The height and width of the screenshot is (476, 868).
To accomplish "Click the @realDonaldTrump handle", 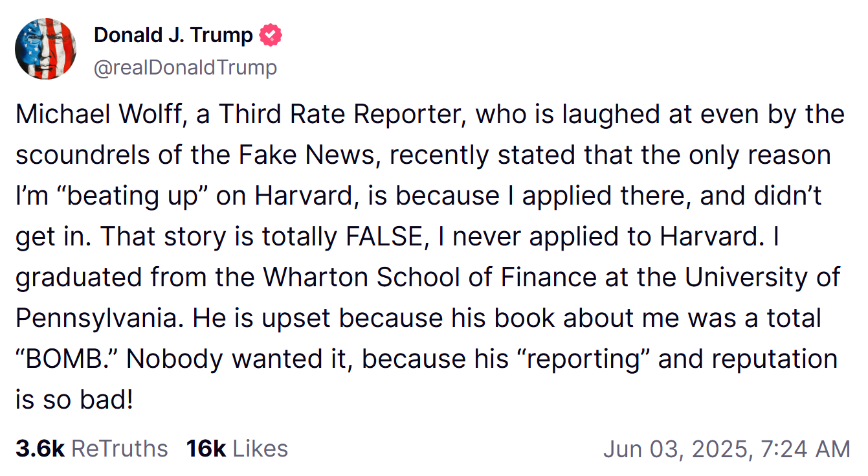I will [x=185, y=67].
